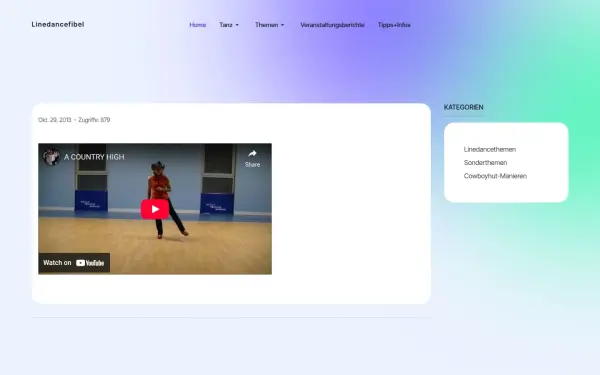This screenshot has height=375, width=600.
Task: Go to Linedancefibel site logo
Action: click(58, 24)
